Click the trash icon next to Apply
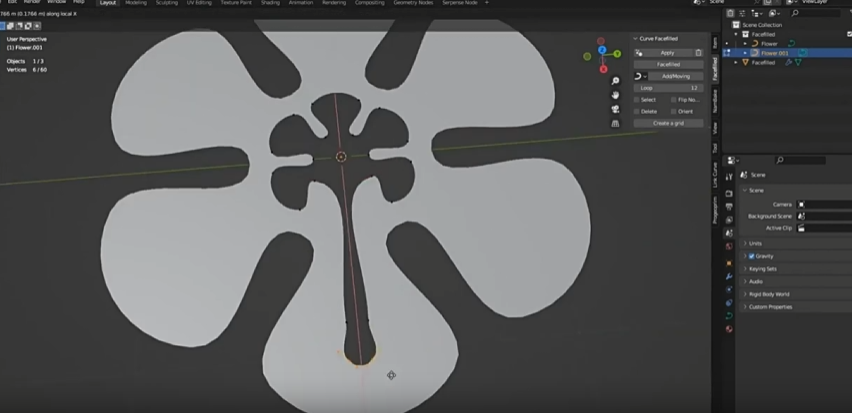This screenshot has height=413, width=852. coord(698,52)
